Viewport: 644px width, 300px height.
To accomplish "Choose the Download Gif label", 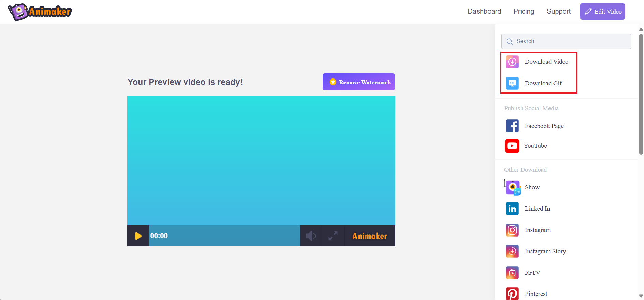I will [543, 83].
